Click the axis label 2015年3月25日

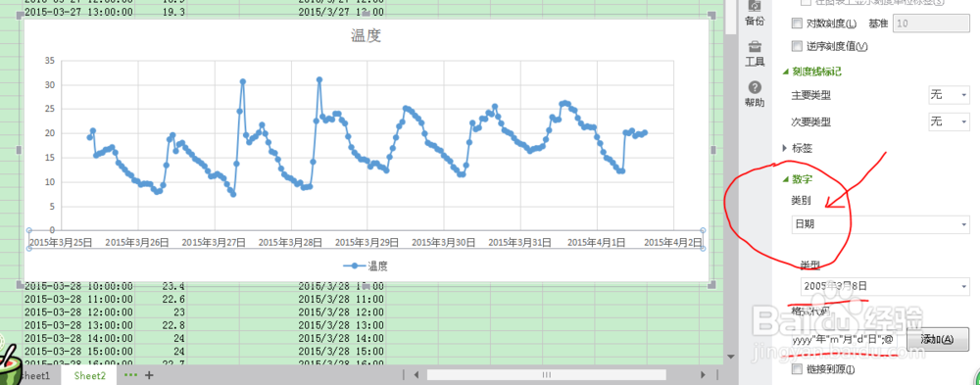pos(61,242)
